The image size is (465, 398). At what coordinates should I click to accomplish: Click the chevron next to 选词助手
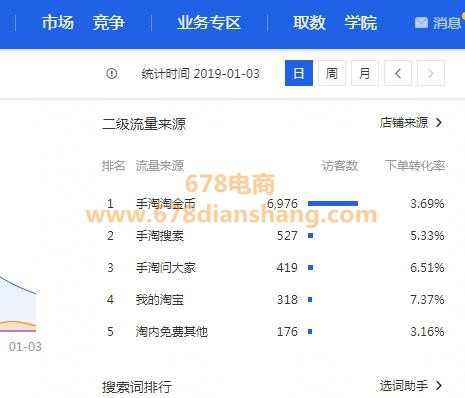439,385
